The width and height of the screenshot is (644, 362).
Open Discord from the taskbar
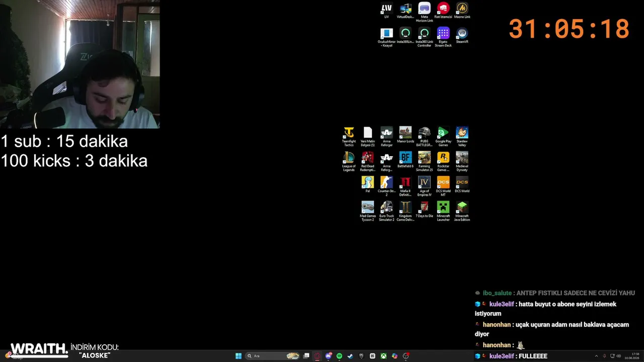(329, 356)
